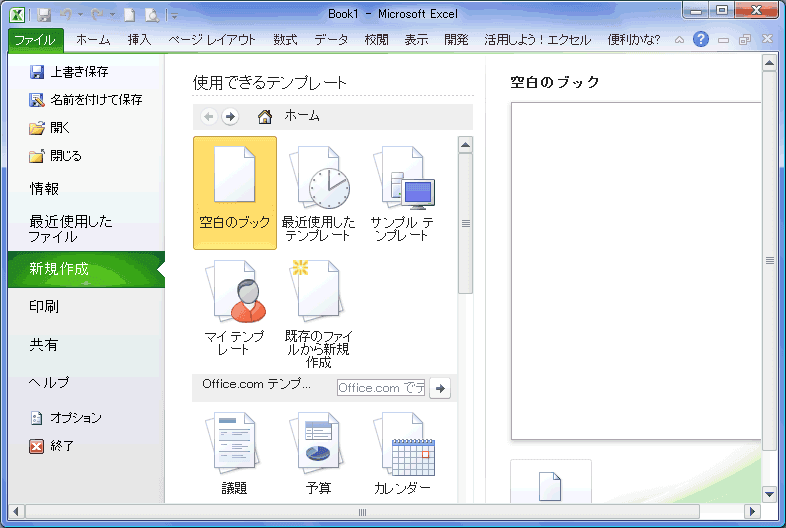Collapse the ribbon using the caret arrow
This screenshot has width=786, height=528.
click(680, 40)
